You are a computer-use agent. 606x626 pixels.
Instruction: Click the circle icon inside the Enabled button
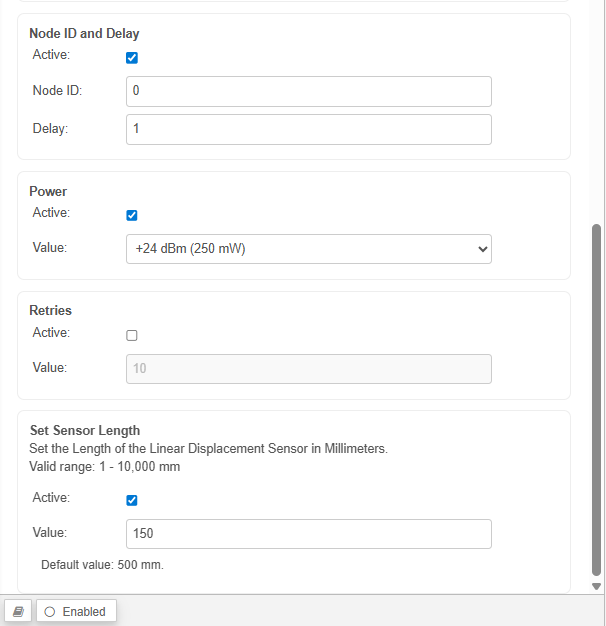pyautogui.click(x=50, y=611)
